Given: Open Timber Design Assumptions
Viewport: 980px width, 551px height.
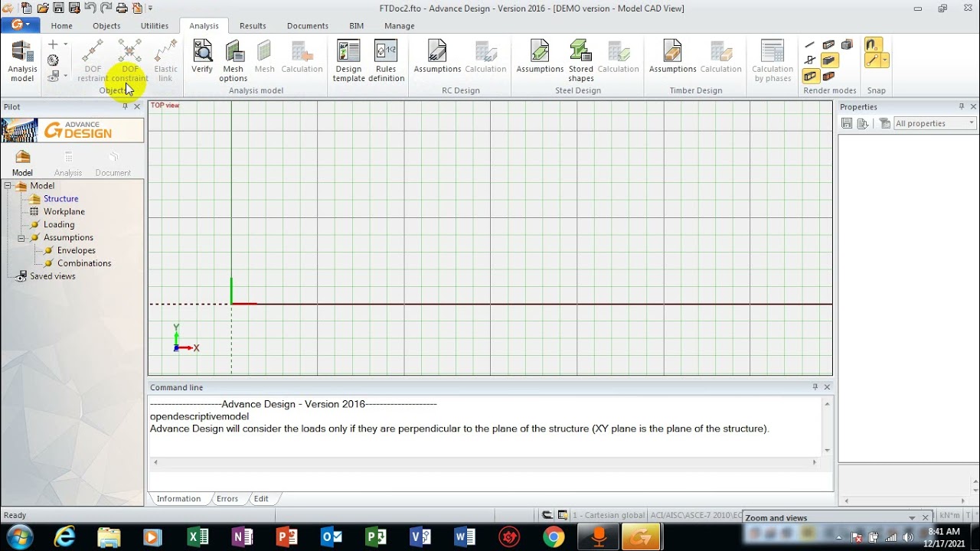Looking at the screenshot, I should 672,57.
